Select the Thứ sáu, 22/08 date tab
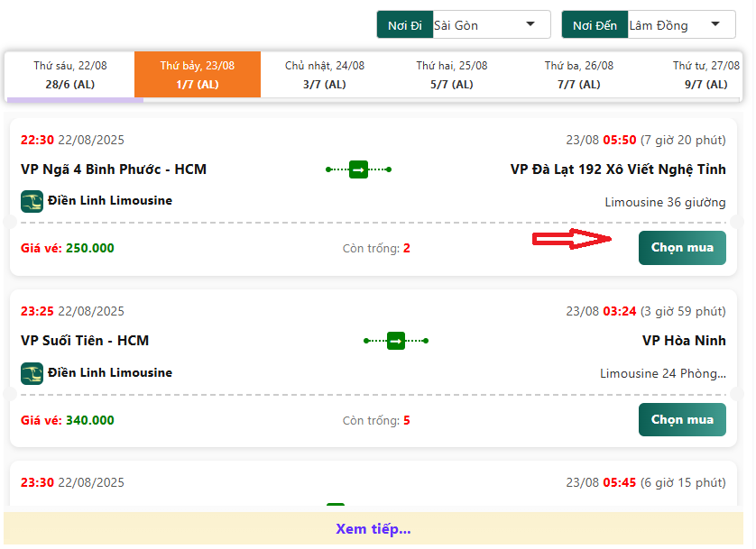This screenshot has height=549, width=756. [x=69, y=75]
